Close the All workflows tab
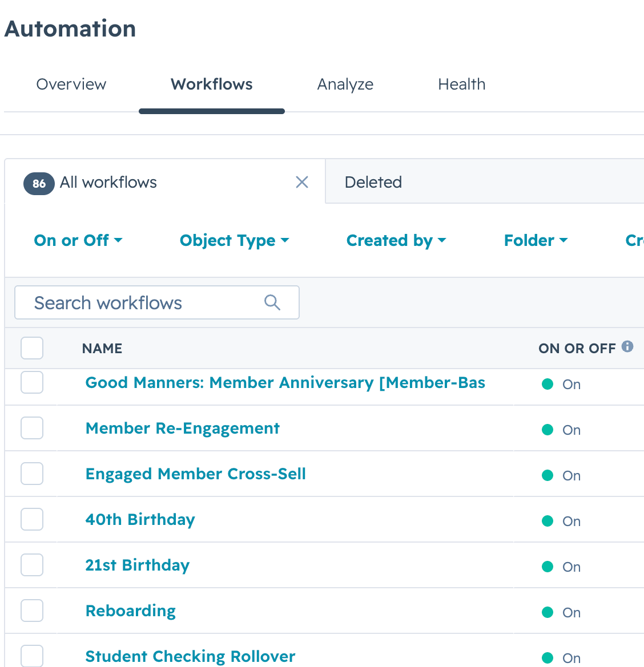The height and width of the screenshot is (667, 644). [x=302, y=183]
